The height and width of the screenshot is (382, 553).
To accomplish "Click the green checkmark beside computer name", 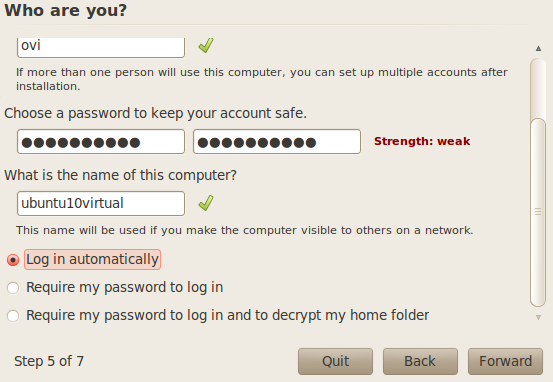I will [x=206, y=203].
